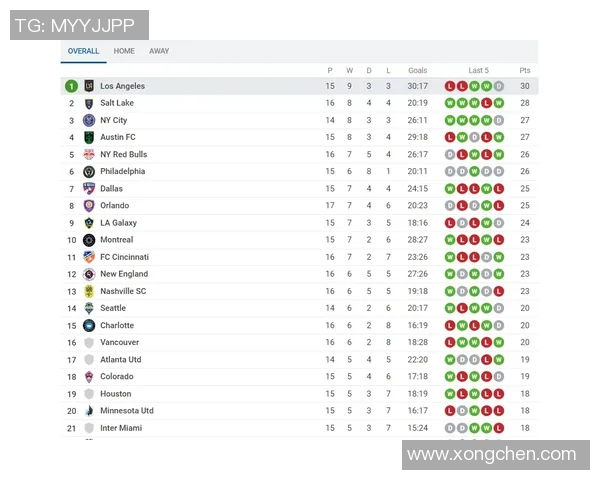Sort table by Goals column header
Screen dimensions: 600x480
tap(417, 70)
